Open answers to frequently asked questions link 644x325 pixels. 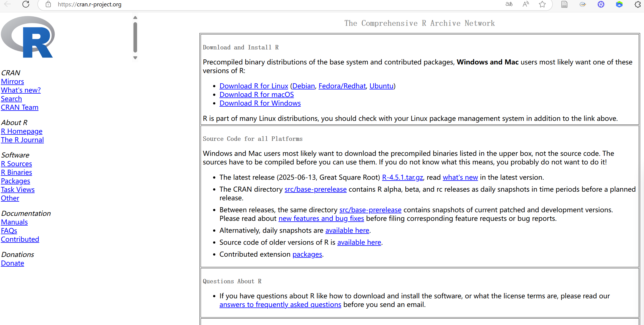click(x=280, y=304)
